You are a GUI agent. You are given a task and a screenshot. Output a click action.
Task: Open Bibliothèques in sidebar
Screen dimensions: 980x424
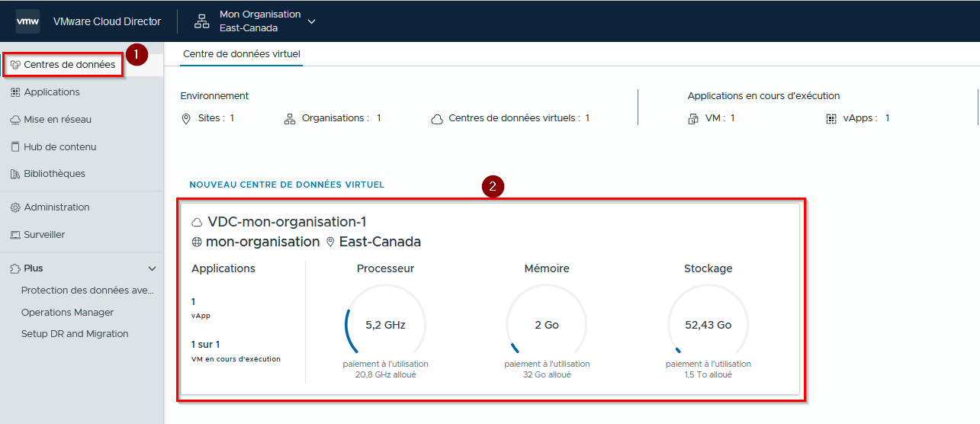click(x=55, y=174)
